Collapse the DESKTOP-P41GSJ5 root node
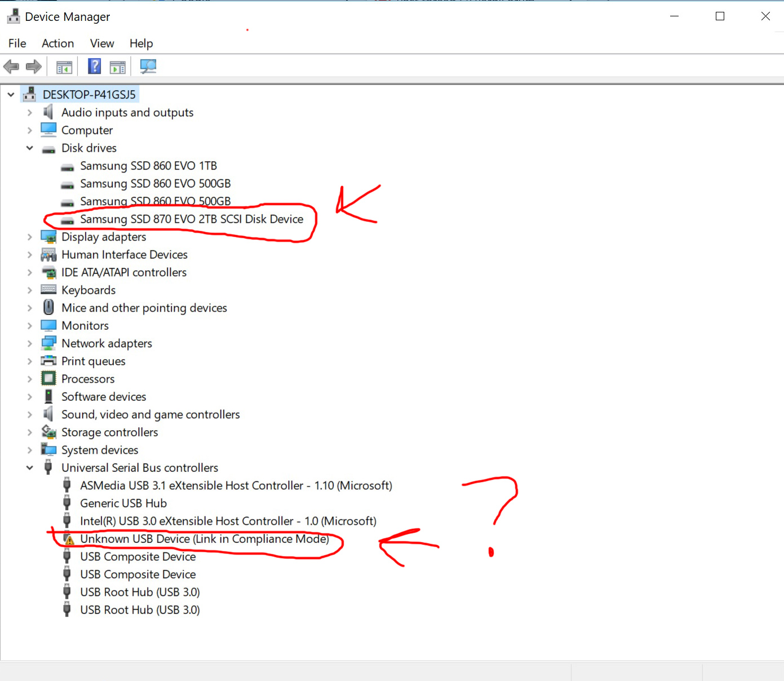Image resolution: width=784 pixels, height=681 pixels. (11, 95)
